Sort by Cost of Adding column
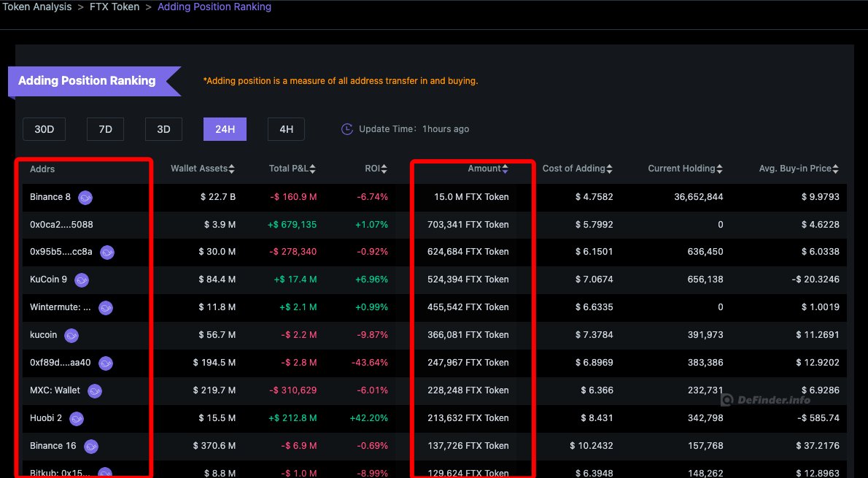This screenshot has height=478, width=868. coord(578,169)
